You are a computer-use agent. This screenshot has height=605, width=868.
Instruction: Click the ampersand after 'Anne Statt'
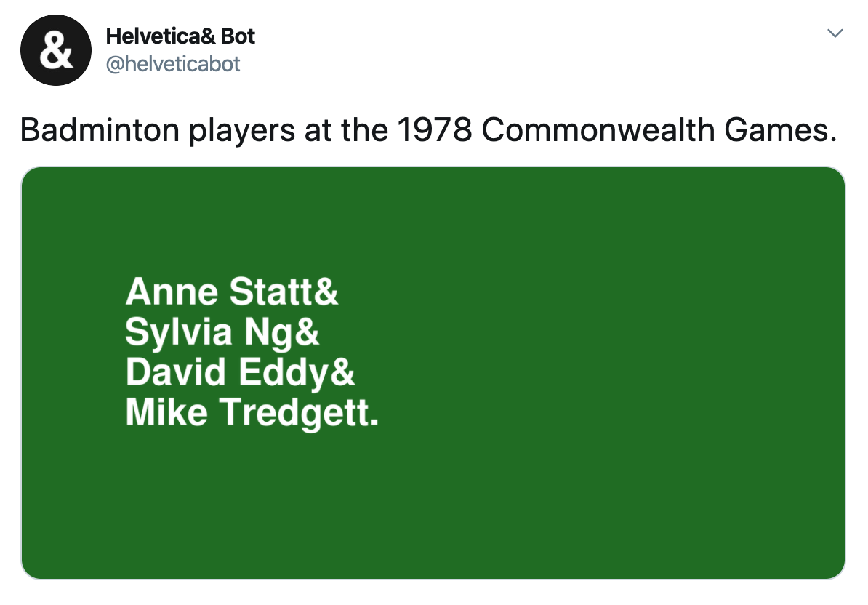click(x=326, y=292)
